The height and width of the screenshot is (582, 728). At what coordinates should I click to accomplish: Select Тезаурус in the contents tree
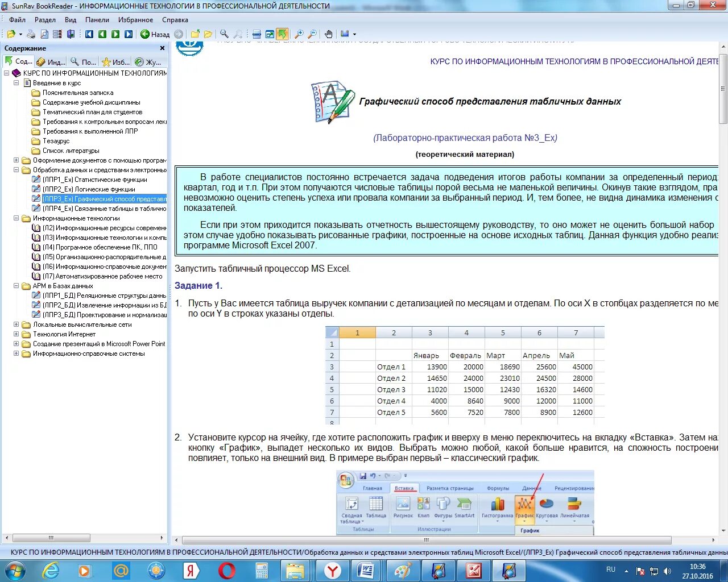pyautogui.click(x=56, y=141)
